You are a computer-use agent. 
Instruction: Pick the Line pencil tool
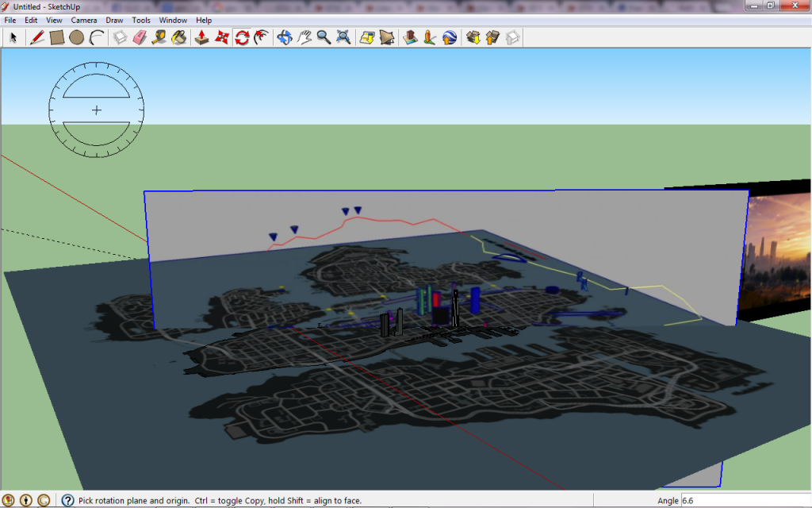point(37,37)
